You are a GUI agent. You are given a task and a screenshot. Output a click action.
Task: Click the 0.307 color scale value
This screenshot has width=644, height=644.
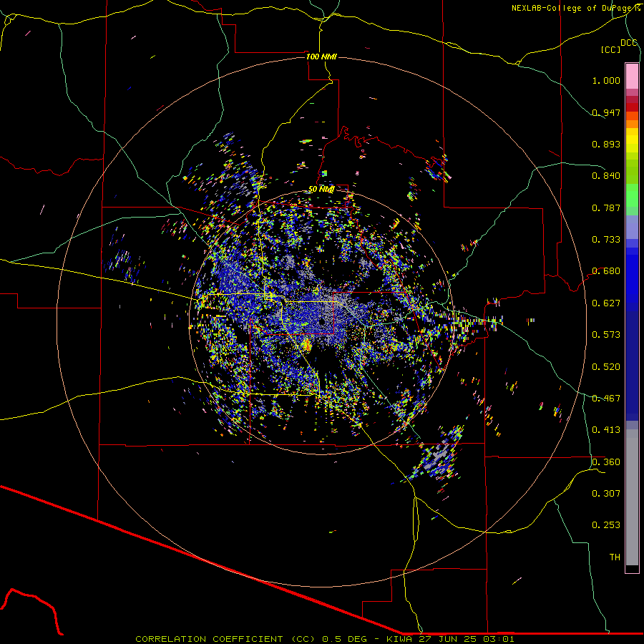click(606, 494)
